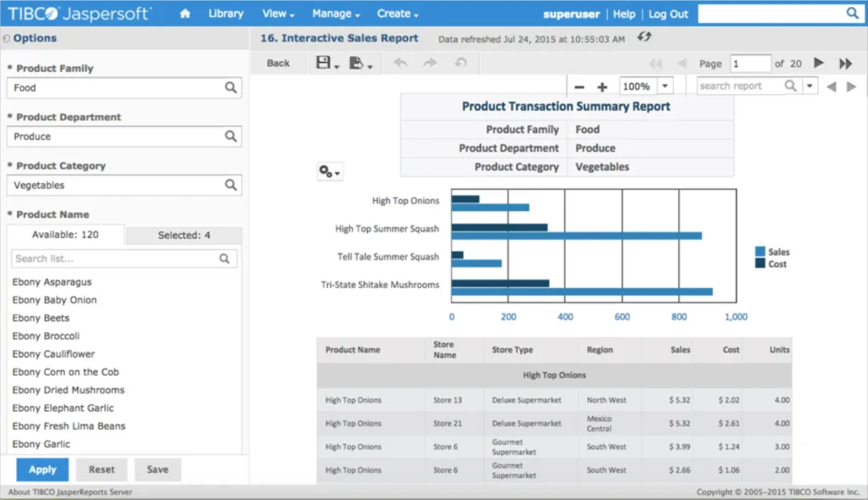Click the Product Family search icon

coord(231,87)
